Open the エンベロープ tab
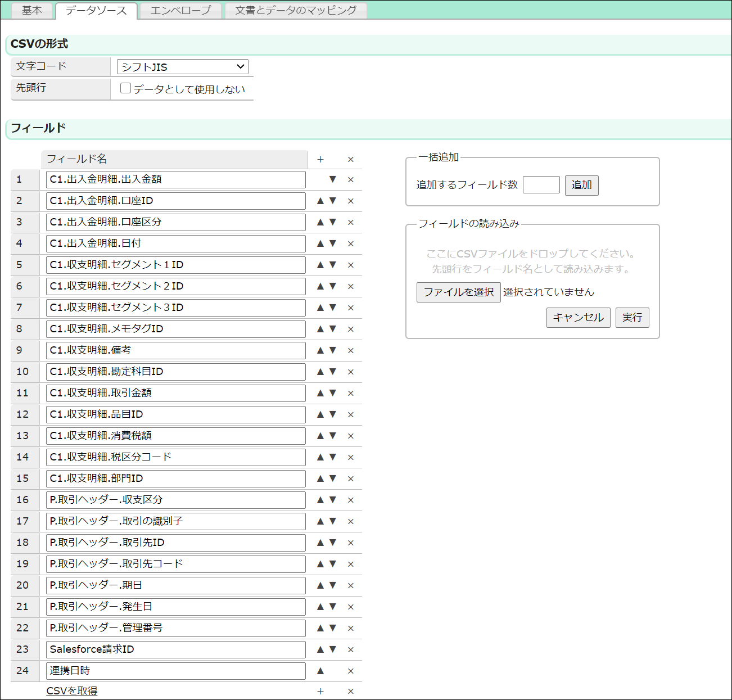 coord(180,10)
